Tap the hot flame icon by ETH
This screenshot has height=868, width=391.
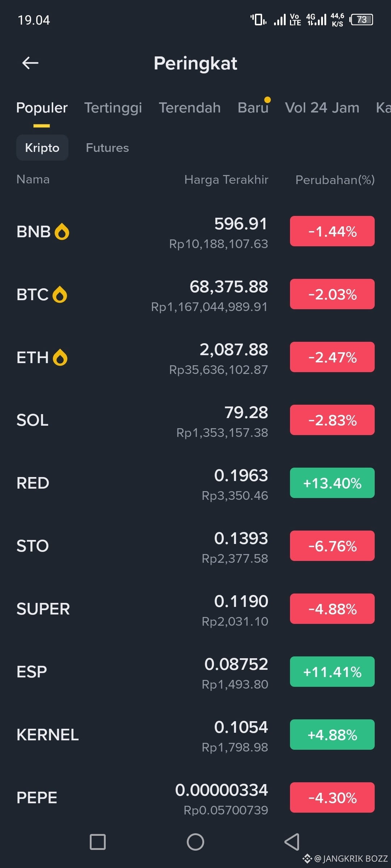60,357
